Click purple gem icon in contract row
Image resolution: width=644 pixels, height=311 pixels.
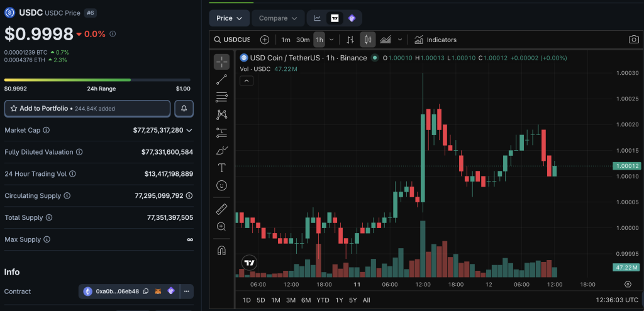coord(171,292)
